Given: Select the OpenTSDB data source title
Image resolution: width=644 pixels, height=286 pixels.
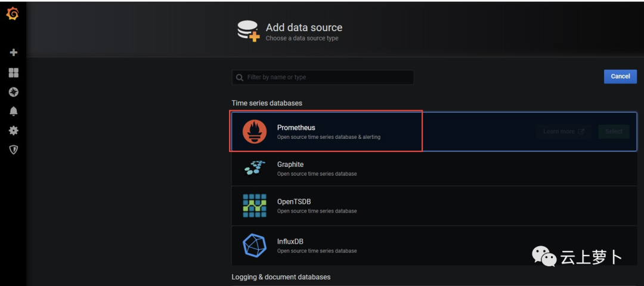Looking at the screenshot, I should click(294, 202).
